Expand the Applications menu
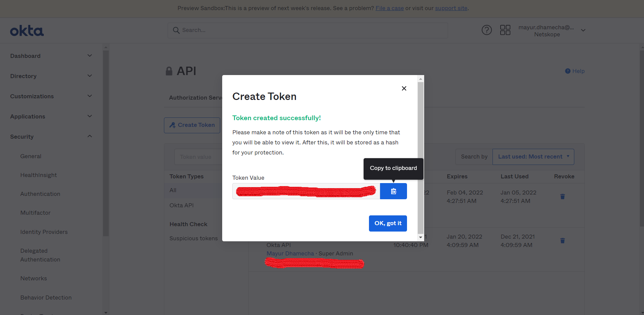644x315 pixels. 51,116
